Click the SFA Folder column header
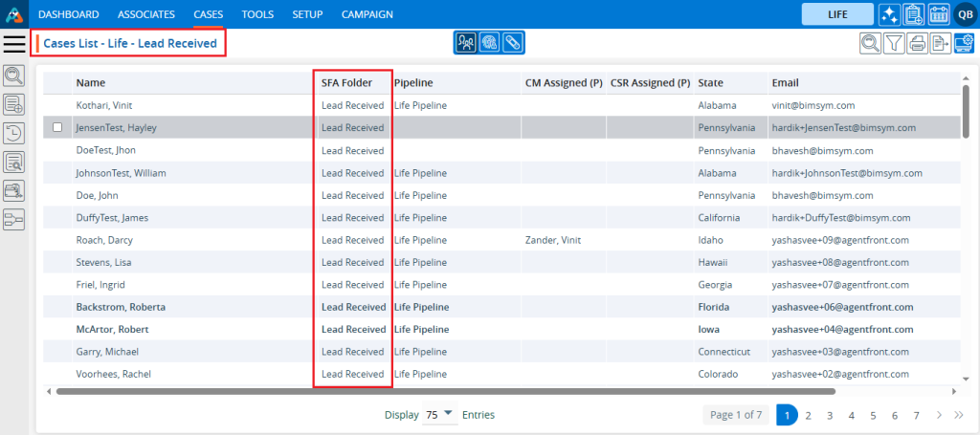 345,83
